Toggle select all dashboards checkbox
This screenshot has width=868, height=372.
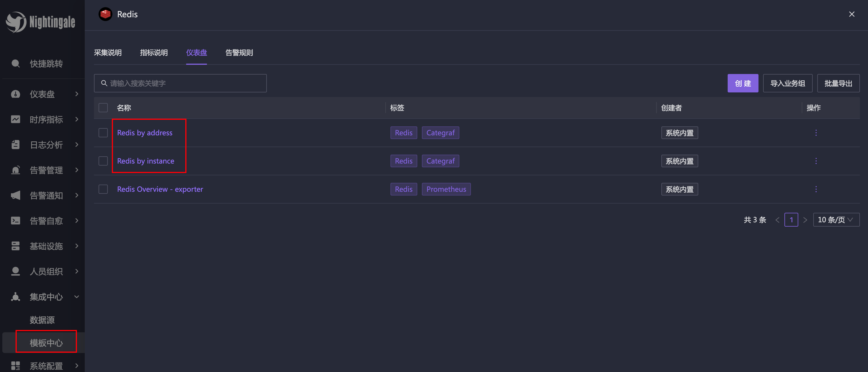coord(102,108)
